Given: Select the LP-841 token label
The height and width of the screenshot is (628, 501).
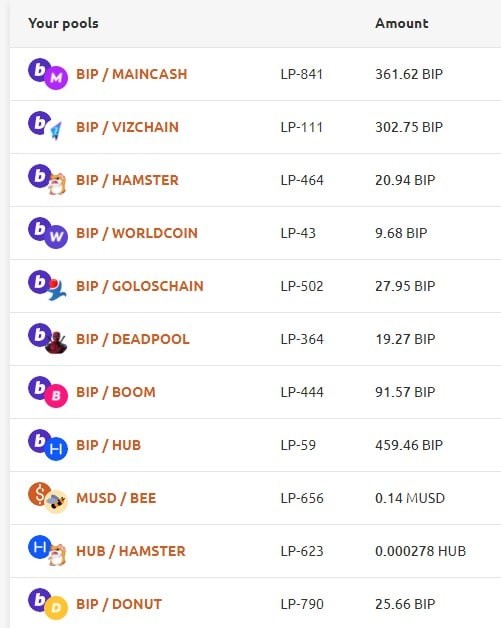Looking at the screenshot, I should [x=302, y=74].
